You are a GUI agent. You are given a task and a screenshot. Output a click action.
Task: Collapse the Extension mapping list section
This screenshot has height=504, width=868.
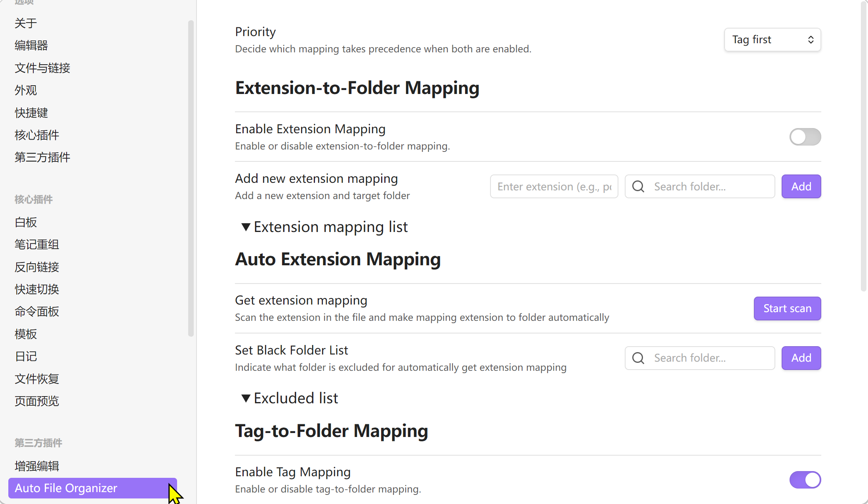point(246,227)
